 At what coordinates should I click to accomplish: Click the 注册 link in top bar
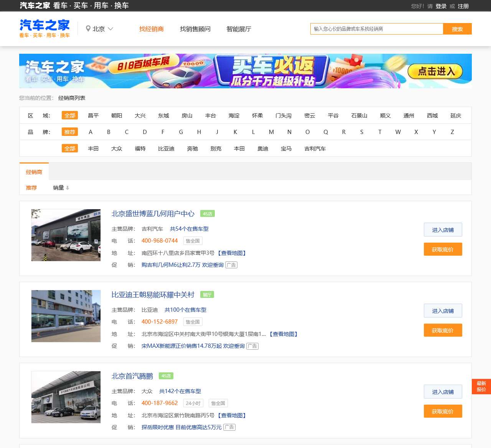point(463,6)
